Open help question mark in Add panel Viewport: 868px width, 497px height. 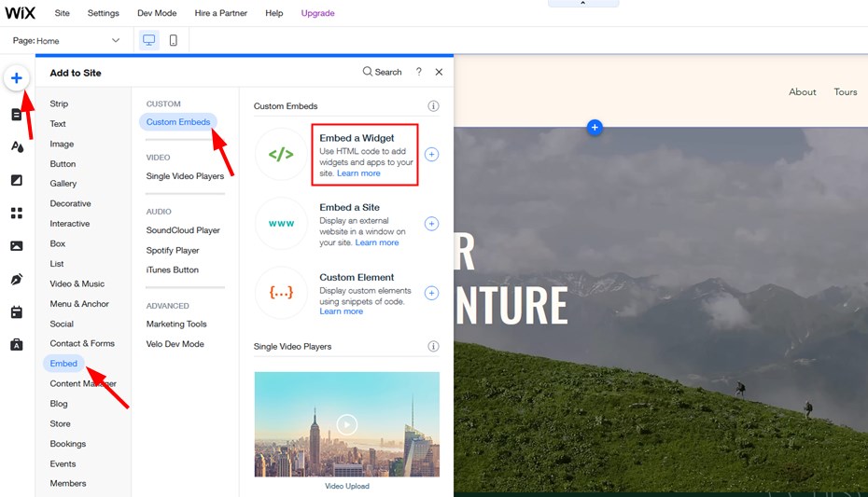tap(419, 72)
